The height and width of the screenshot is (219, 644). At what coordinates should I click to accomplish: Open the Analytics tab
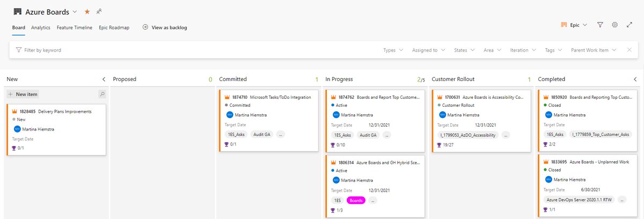click(41, 27)
